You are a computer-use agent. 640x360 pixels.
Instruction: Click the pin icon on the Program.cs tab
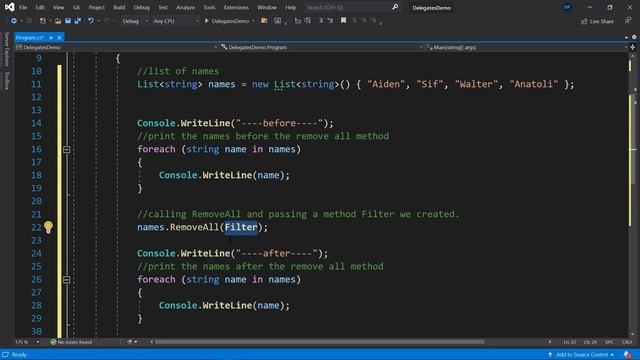pos(51,38)
